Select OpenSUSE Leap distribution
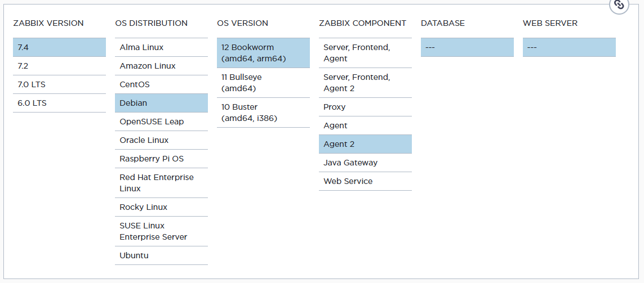This screenshot has width=644, height=283. tap(161, 122)
